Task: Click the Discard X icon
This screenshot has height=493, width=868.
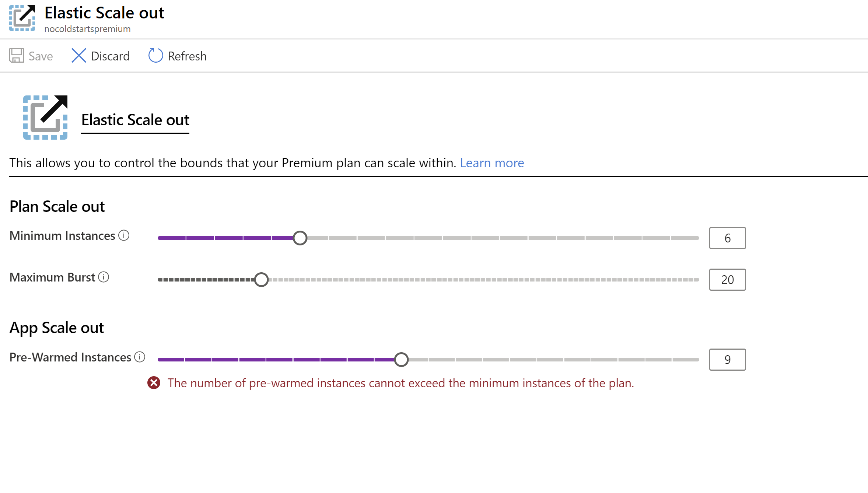Action: tap(78, 56)
